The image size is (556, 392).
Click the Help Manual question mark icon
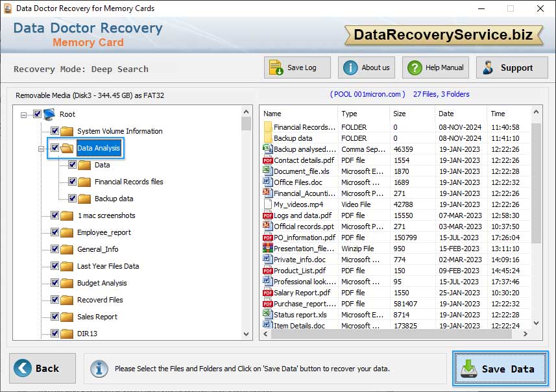(x=415, y=67)
